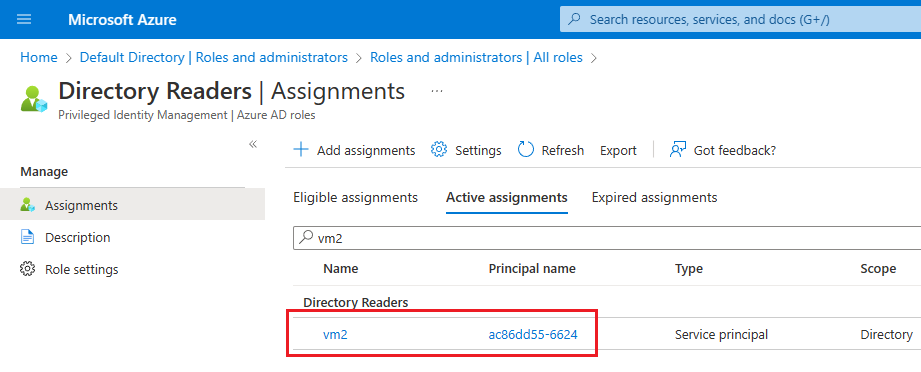This screenshot has height=372, width=921.
Task: Go to the Home breadcrumb
Action: (x=39, y=58)
